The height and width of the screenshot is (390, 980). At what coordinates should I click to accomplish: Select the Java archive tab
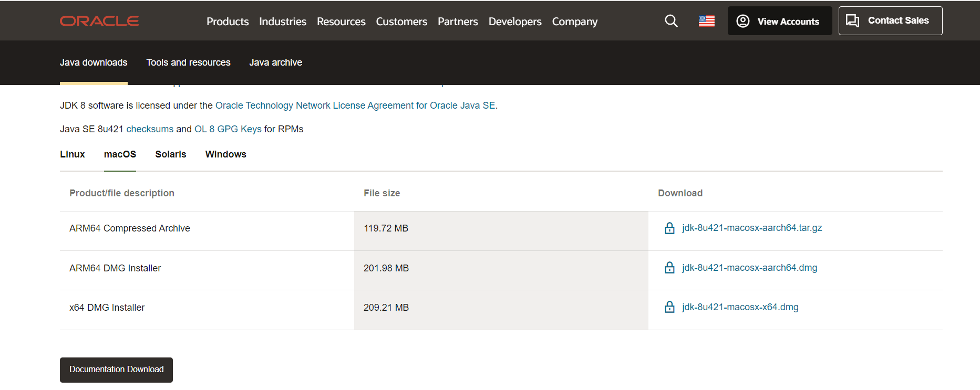275,62
